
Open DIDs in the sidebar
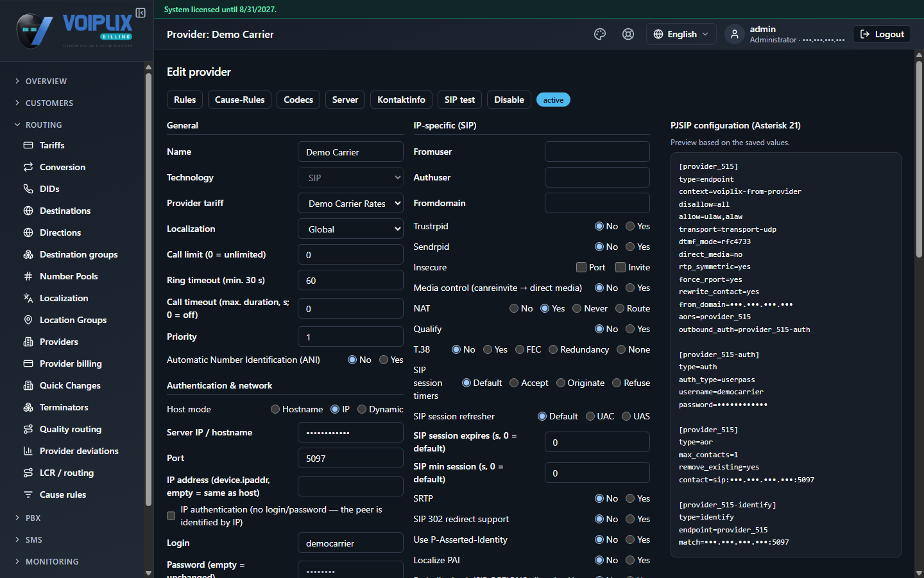click(49, 189)
